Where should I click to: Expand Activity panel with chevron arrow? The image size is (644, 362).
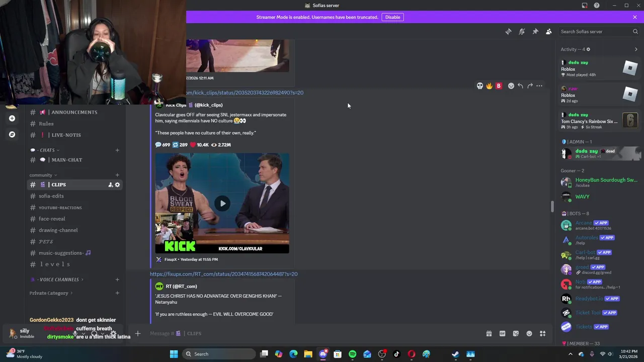pyautogui.click(x=636, y=49)
